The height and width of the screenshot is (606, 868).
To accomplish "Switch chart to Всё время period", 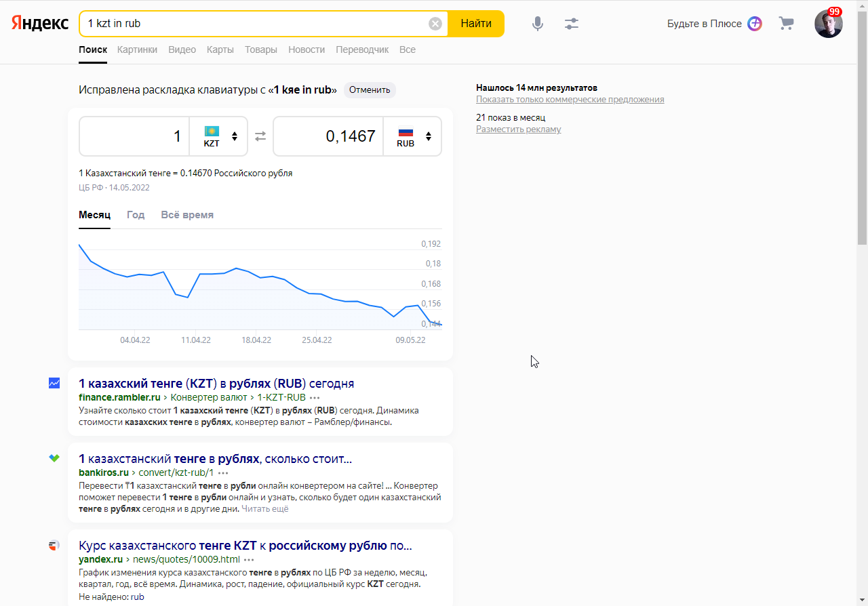I will click(187, 215).
